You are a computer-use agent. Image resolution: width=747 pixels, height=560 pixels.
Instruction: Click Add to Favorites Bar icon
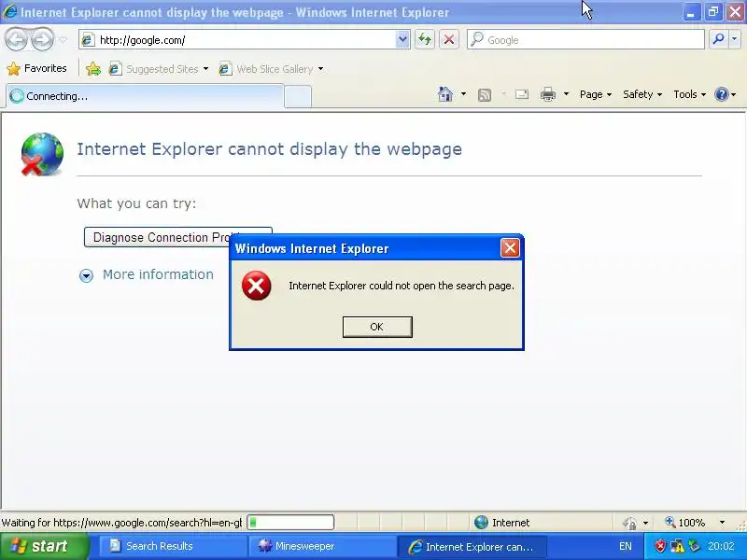click(92, 69)
